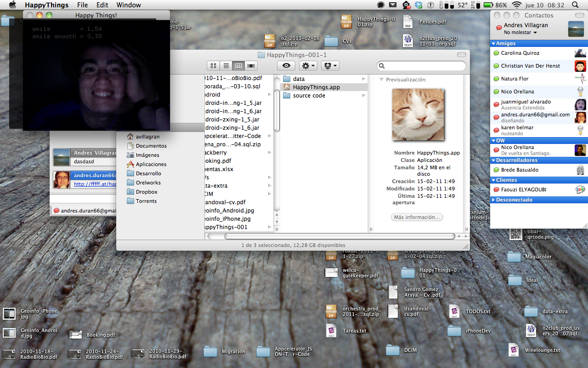Select contact Faouzi ELYAGOUBI

(x=539, y=190)
